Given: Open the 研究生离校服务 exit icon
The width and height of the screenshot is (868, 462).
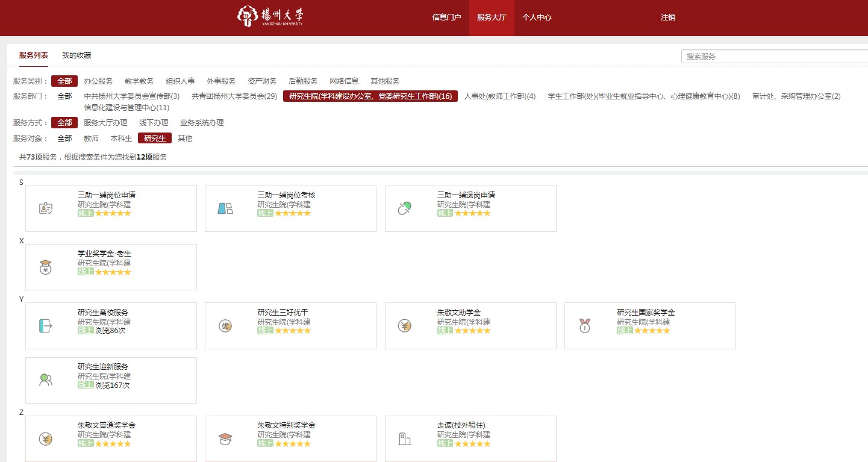Looking at the screenshot, I should (45, 326).
